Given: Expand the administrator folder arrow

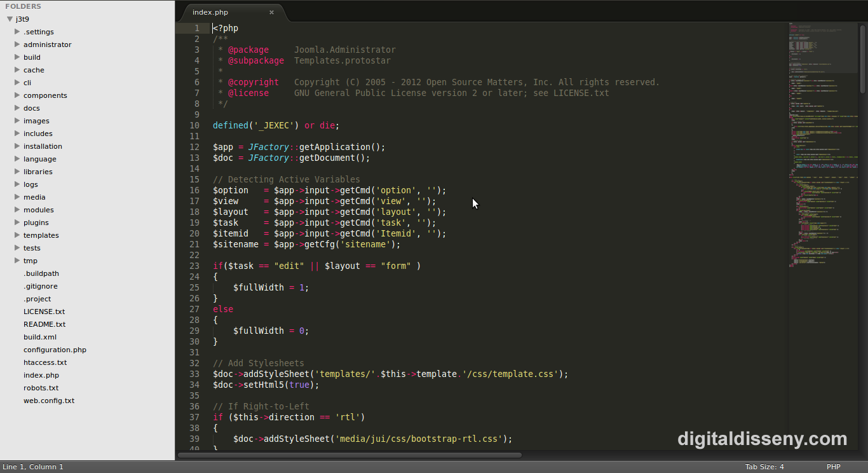Looking at the screenshot, I should (17, 45).
